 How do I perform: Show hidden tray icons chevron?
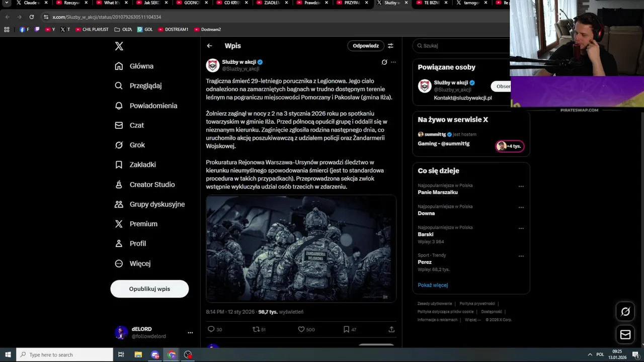tap(590, 354)
